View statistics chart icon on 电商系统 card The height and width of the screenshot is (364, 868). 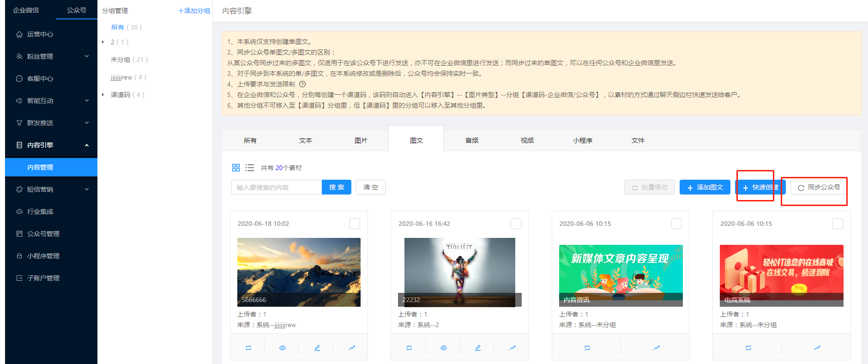point(817,348)
